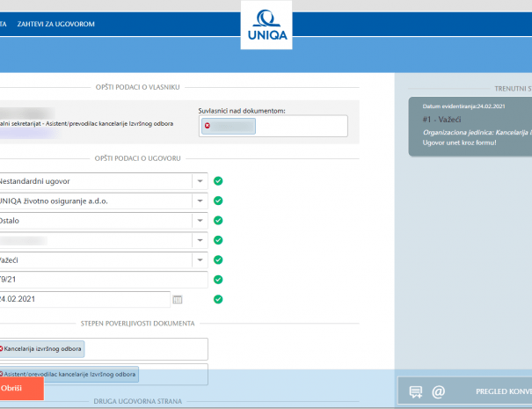Click green checkmark beside Važeći status
This screenshot has width=532, height=409.
218,259
